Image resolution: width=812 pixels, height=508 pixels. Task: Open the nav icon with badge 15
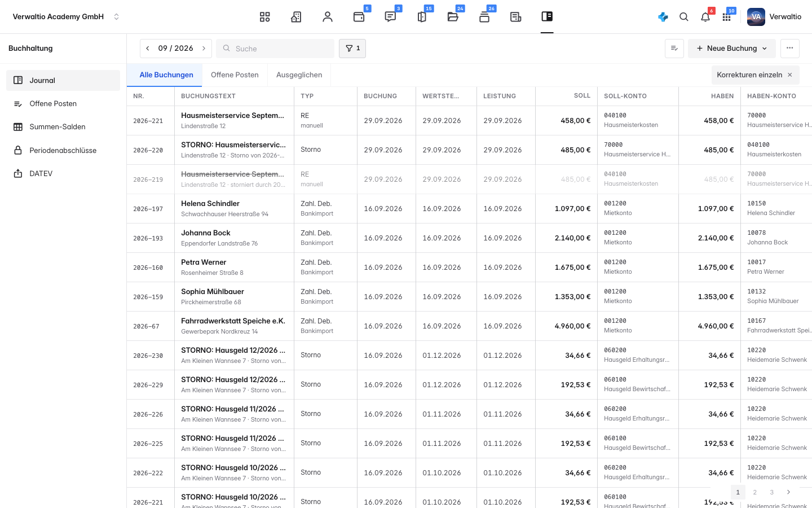422,17
